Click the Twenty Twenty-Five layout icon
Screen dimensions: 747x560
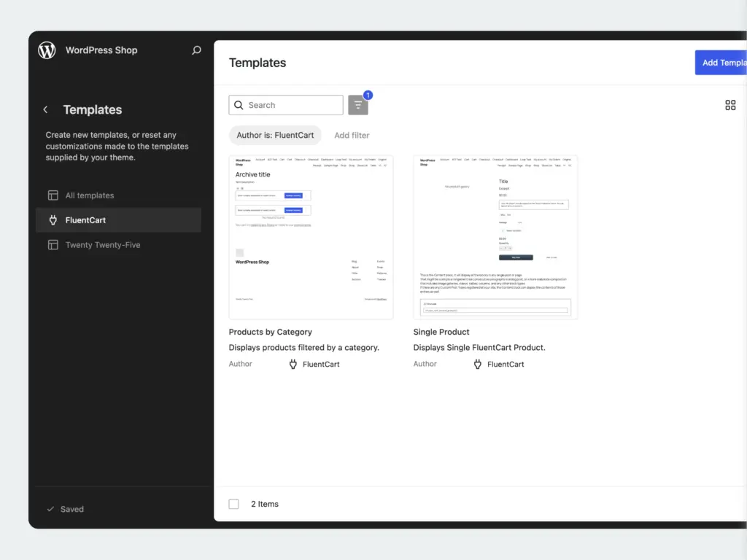pos(53,245)
